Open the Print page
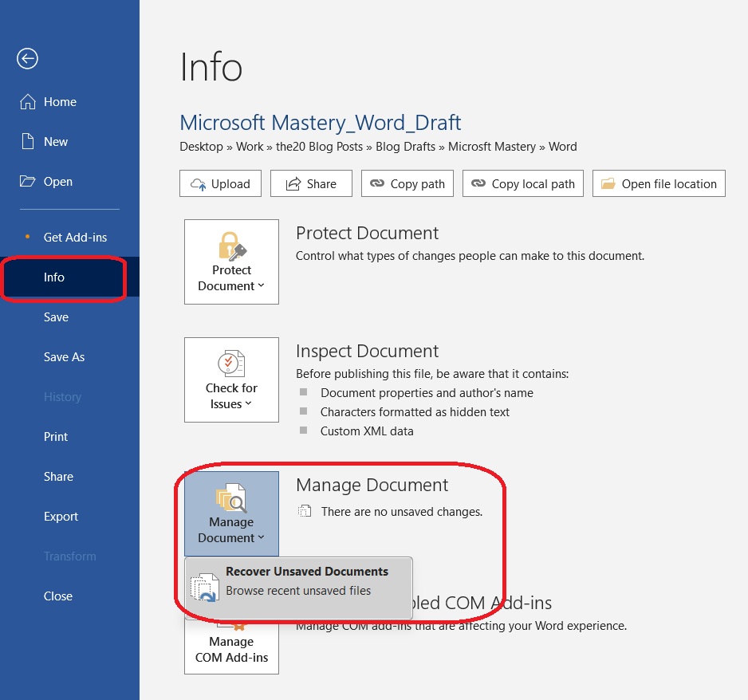Viewport: 748px width, 700px height. pos(69,436)
